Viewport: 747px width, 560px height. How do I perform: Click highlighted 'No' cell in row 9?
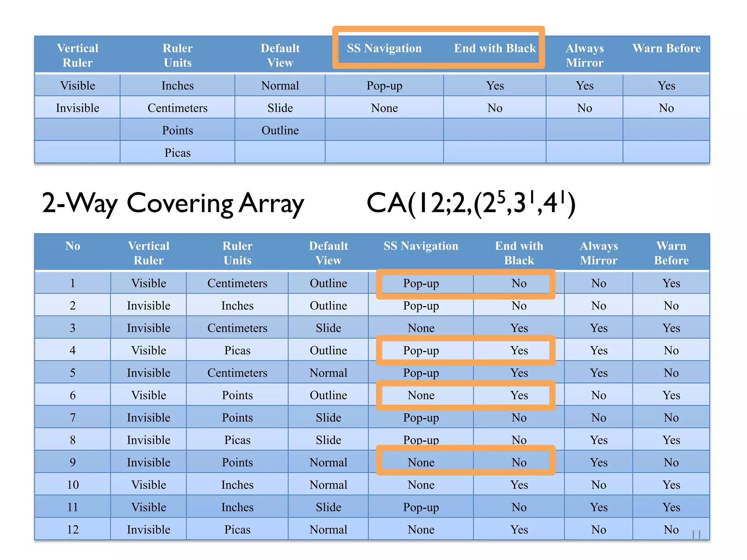pos(519,462)
